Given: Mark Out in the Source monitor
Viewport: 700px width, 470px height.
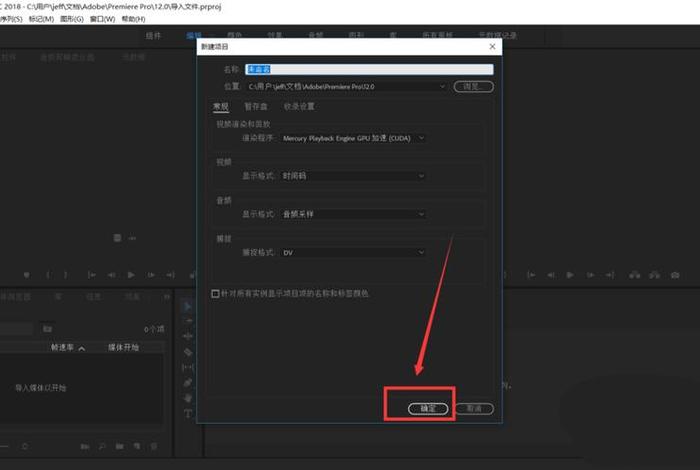Looking at the screenshot, I should pyautogui.click(x=66, y=275).
